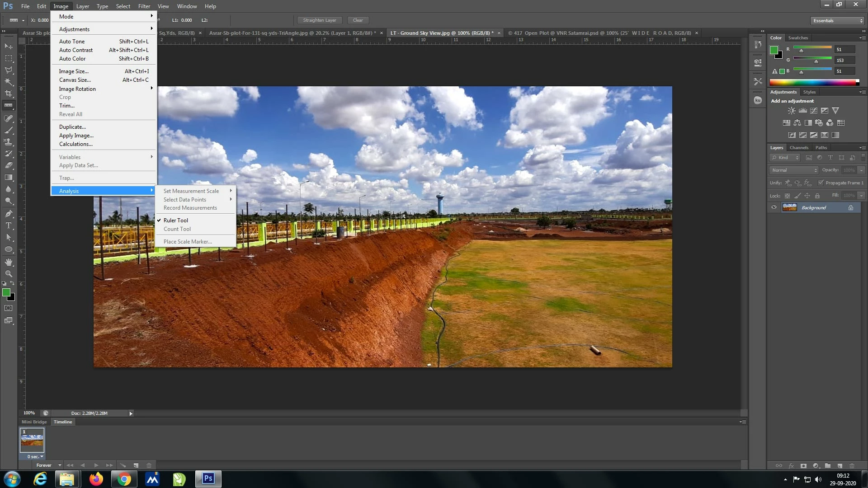Select the Magic Wand tool
The height and width of the screenshot is (488, 868).
9,82
